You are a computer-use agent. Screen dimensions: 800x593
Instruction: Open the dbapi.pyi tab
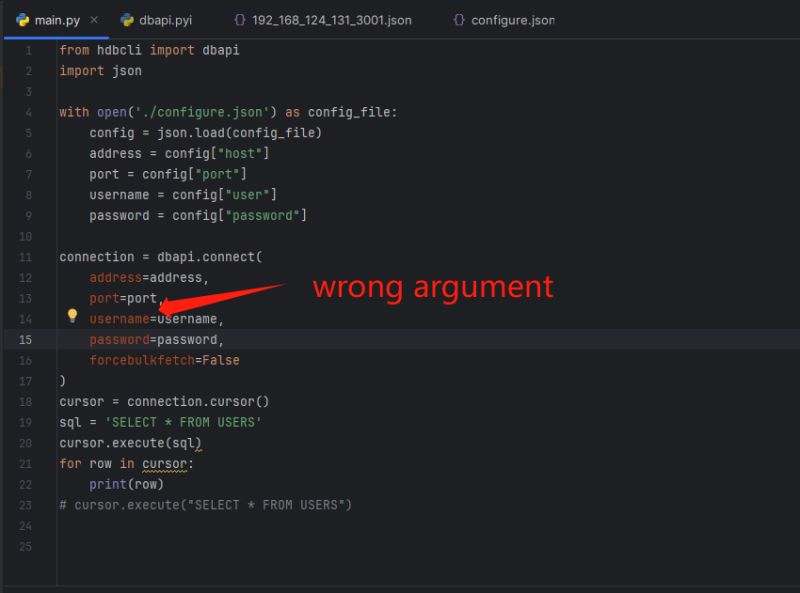coord(156,20)
